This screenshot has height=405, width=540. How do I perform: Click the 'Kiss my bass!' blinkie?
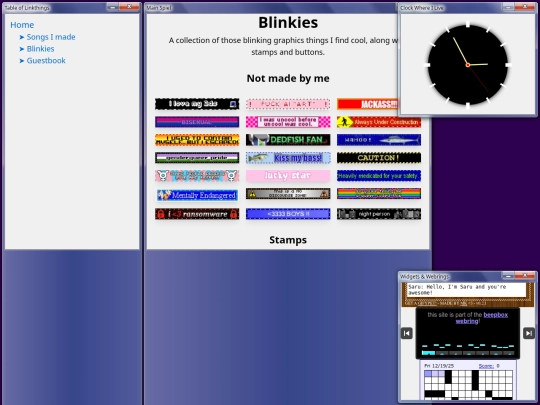click(x=288, y=158)
